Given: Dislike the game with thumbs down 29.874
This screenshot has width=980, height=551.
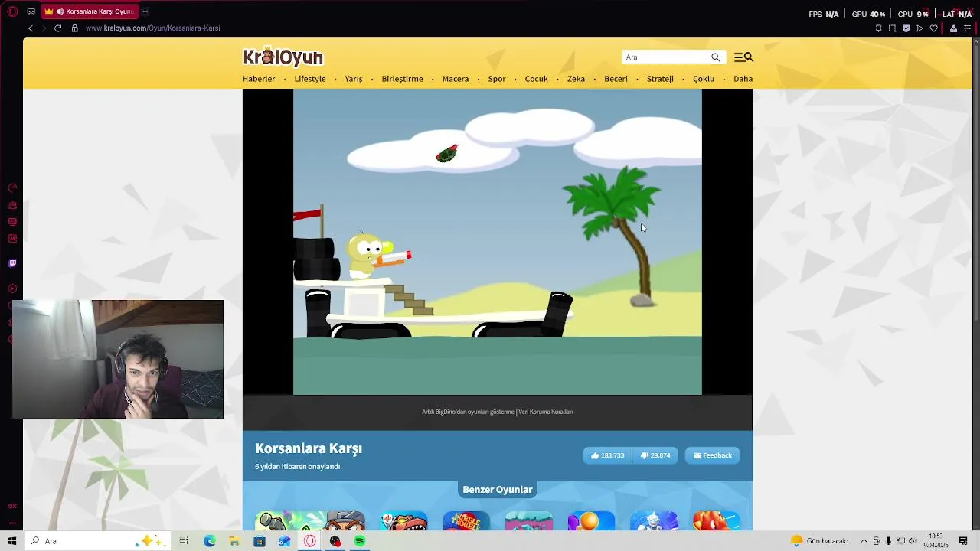Looking at the screenshot, I should pyautogui.click(x=655, y=455).
